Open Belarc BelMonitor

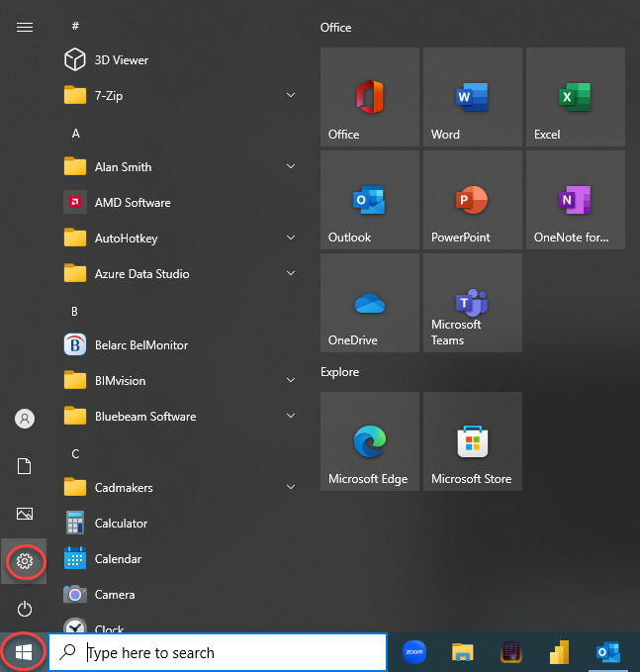[180, 345]
